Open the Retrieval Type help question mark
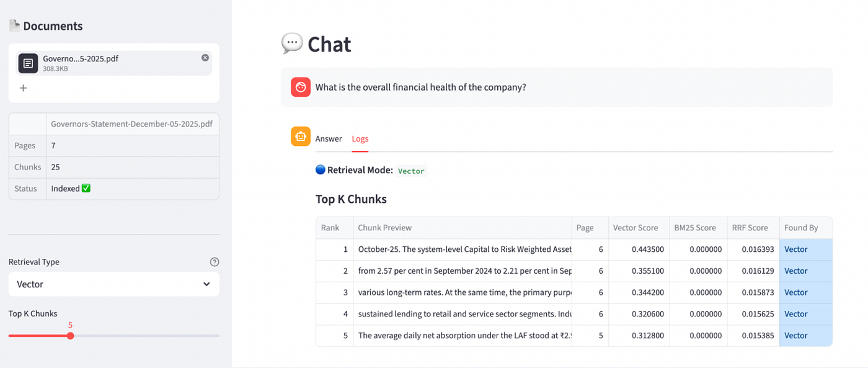Viewport: 868px width, 368px height. coord(215,262)
